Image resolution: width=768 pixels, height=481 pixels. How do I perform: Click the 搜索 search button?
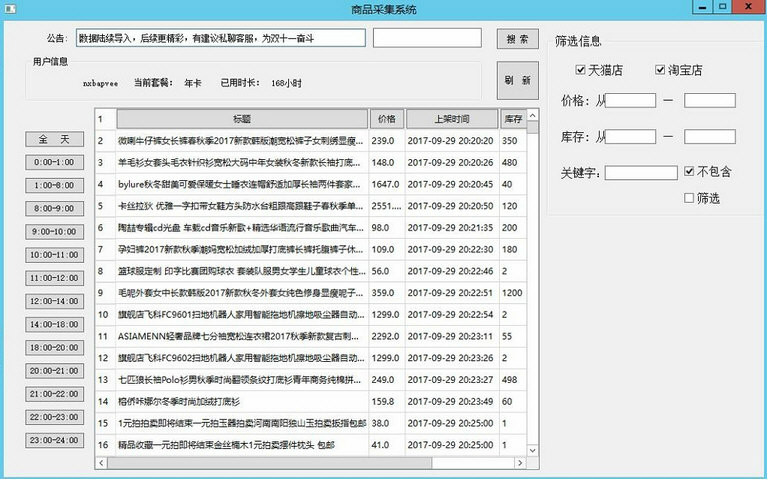[517, 39]
